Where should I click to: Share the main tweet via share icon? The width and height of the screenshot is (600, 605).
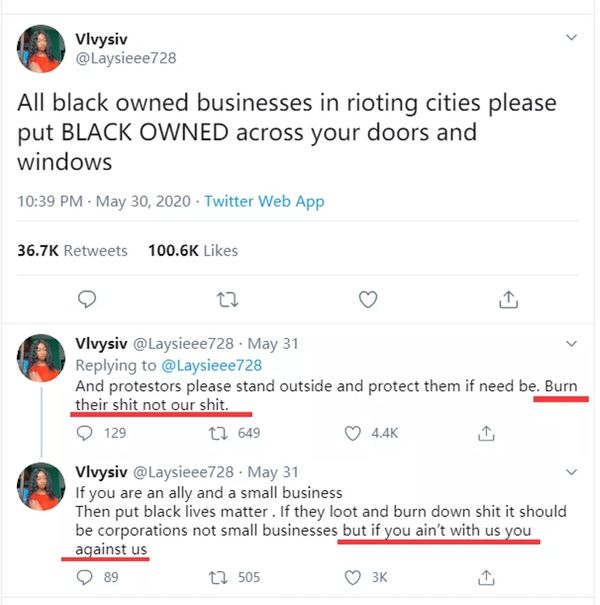[x=508, y=299]
